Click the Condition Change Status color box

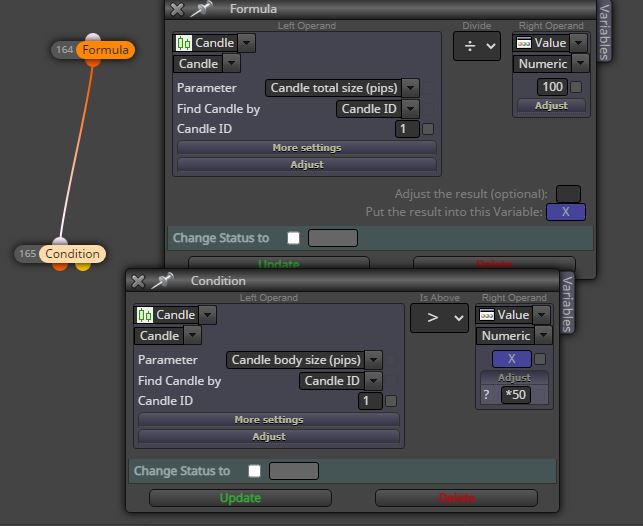pos(294,471)
